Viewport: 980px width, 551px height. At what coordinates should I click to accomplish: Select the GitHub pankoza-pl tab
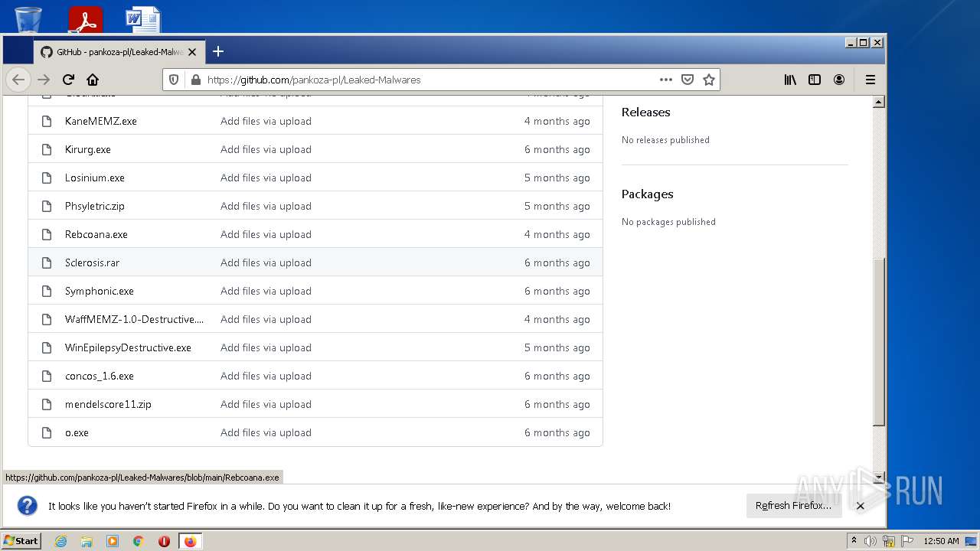pos(119,52)
